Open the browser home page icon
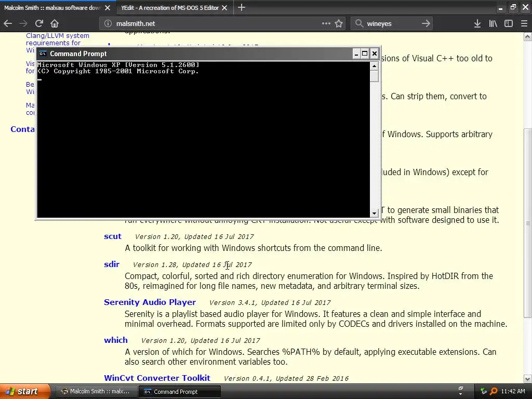The height and width of the screenshot is (399, 532). (55, 23)
